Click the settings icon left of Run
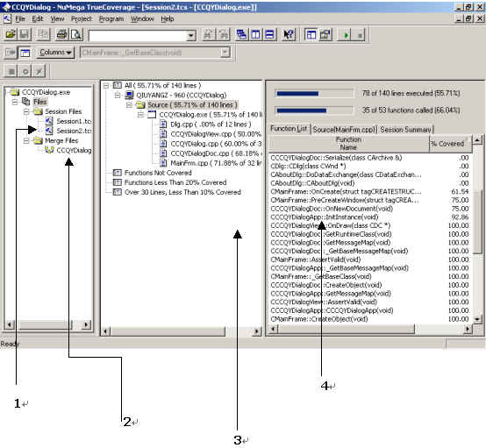 [x=325, y=35]
